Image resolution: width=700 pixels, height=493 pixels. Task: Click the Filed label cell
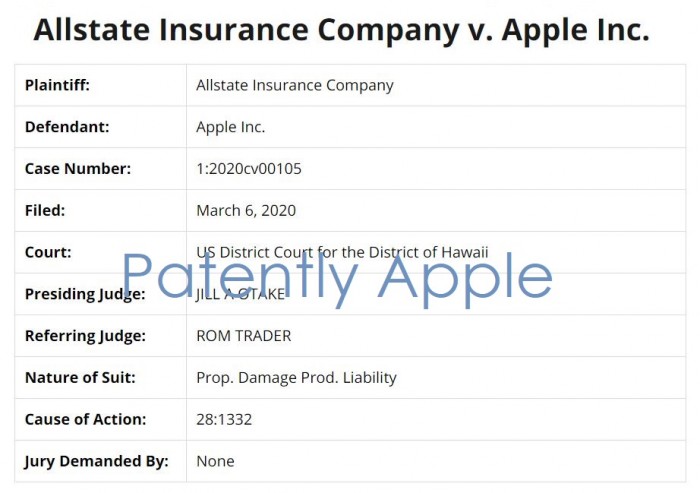[100, 211]
